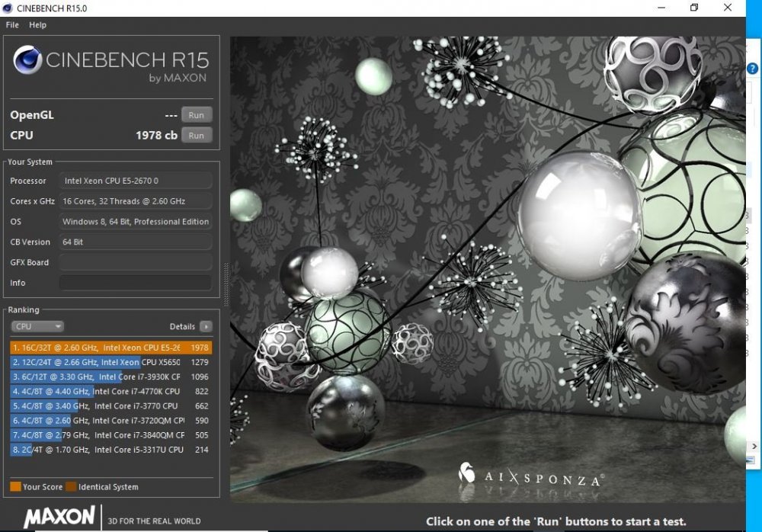Click the rendered benchmark scene image
This screenshot has width=762, height=532.
pos(488,270)
